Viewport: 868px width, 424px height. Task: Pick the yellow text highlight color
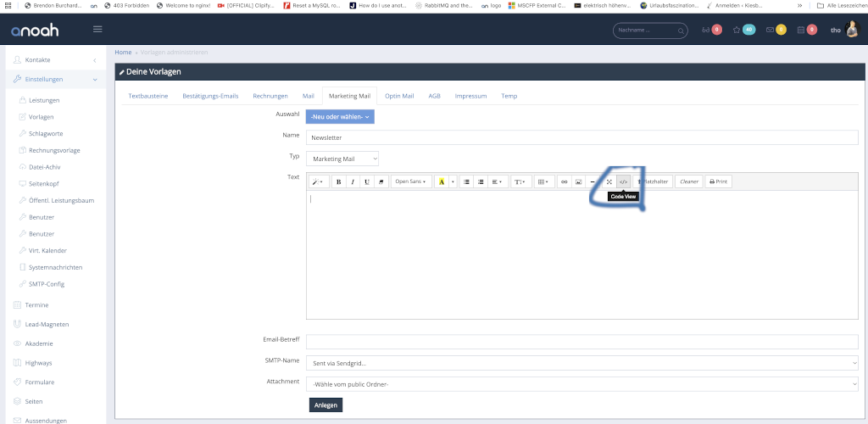tap(441, 181)
